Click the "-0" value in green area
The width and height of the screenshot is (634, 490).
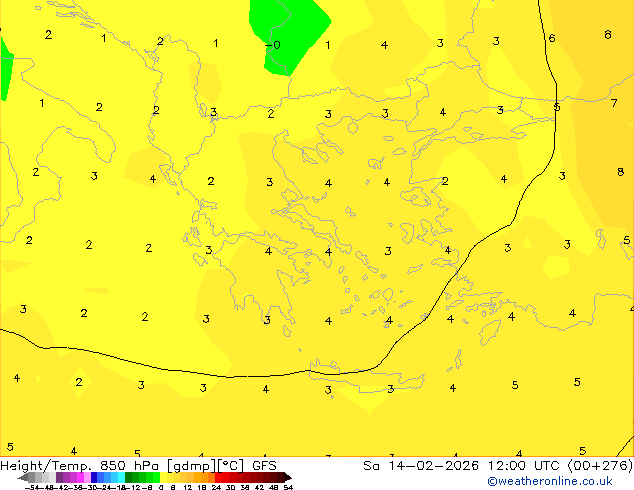click(x=273, y=44)
